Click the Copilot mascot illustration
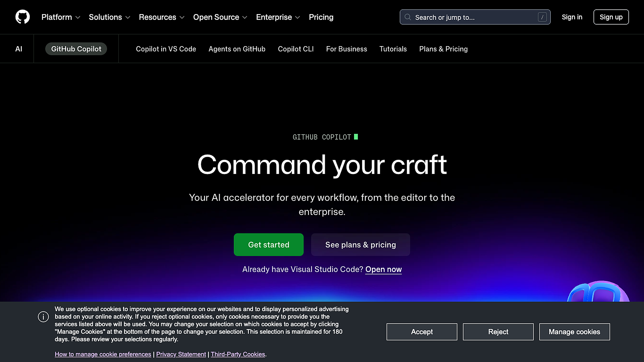 [x=598, y=291]
